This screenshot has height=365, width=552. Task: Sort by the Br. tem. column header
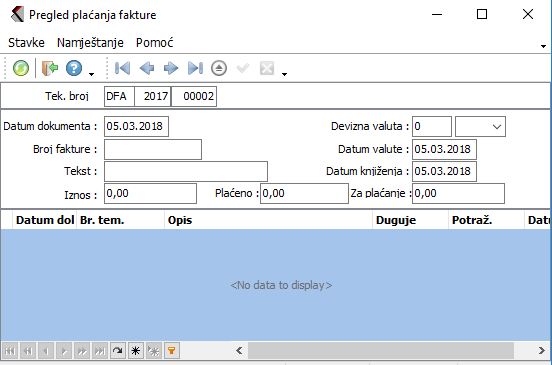[120, 220]
